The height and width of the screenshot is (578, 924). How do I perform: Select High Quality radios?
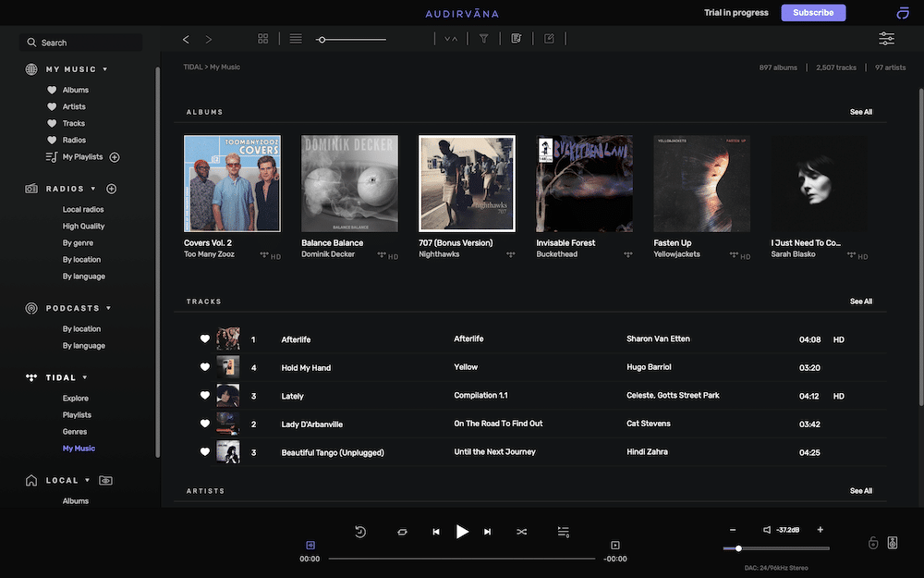(84, 226)
